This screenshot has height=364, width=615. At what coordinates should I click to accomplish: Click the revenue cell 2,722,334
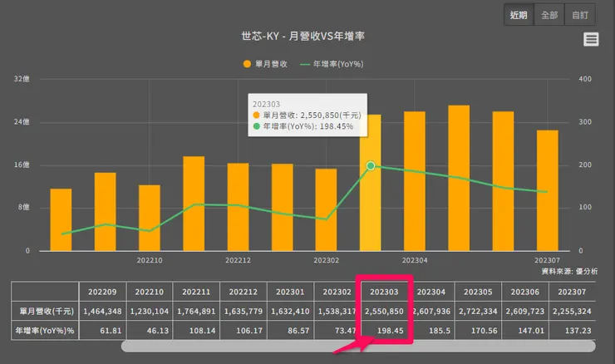478,311
